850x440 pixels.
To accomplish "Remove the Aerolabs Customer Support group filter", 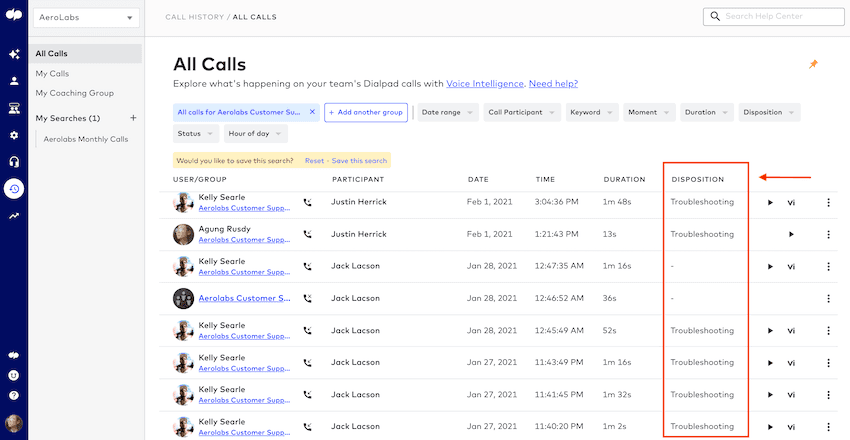I will [x=312, y=113].
